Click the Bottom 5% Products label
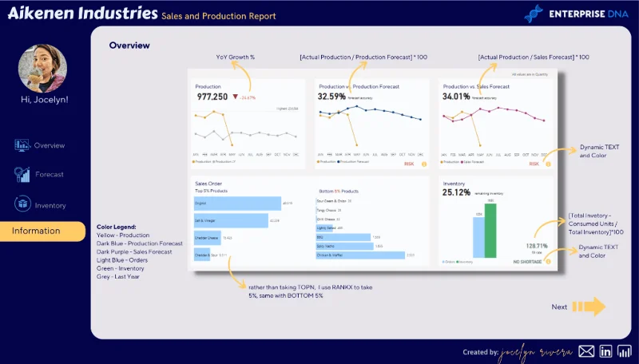The height and width of the screenshot is (364, 639). point(339,191)
